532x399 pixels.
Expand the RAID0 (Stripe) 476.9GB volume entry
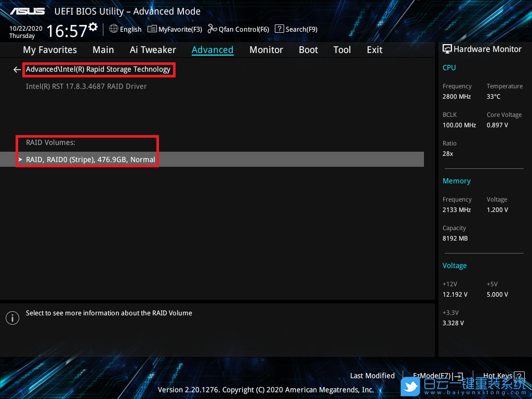tap(90, 159)
